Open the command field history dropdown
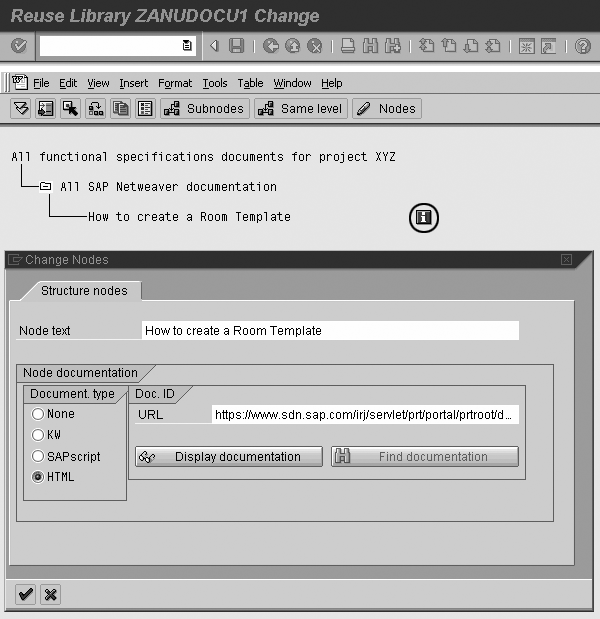The width and height of the screenshot is (600, 619). point(187,46)
